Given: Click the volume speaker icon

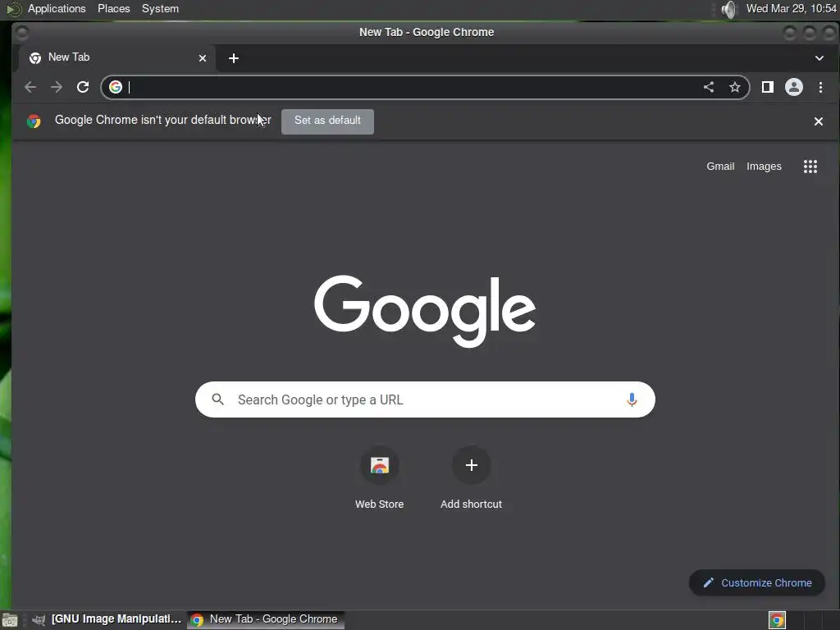Looking at the screenshot, I should 728,9.
